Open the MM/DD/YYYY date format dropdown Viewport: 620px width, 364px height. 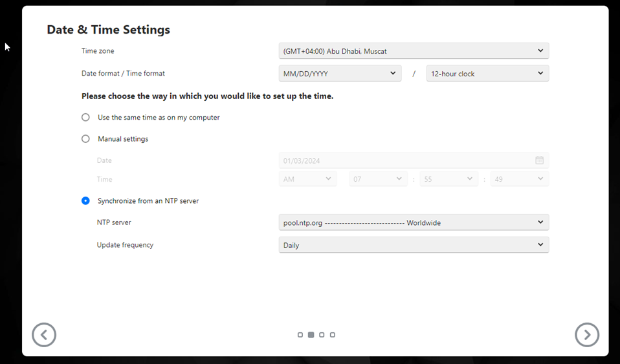(x=340, y=74)
